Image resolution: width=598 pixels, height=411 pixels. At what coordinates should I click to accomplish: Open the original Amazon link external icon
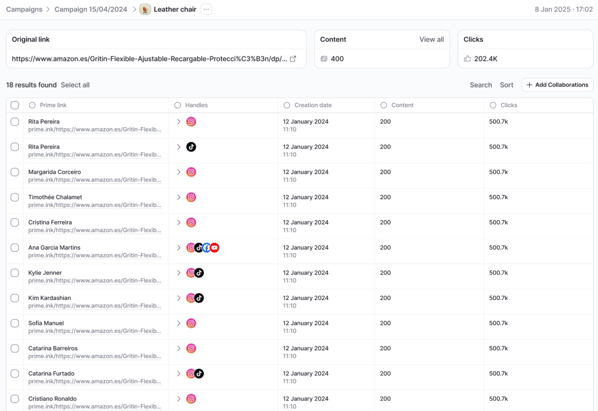coord(293,59)
